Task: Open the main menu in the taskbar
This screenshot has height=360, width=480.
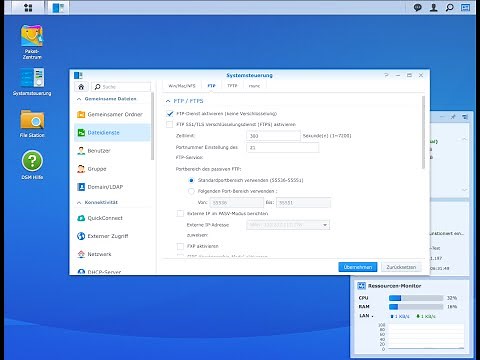Action: (28, 7)
